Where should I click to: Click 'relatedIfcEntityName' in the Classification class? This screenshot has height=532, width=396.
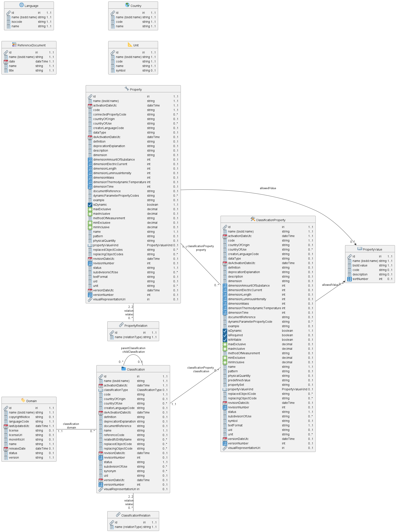coord(118,440)
